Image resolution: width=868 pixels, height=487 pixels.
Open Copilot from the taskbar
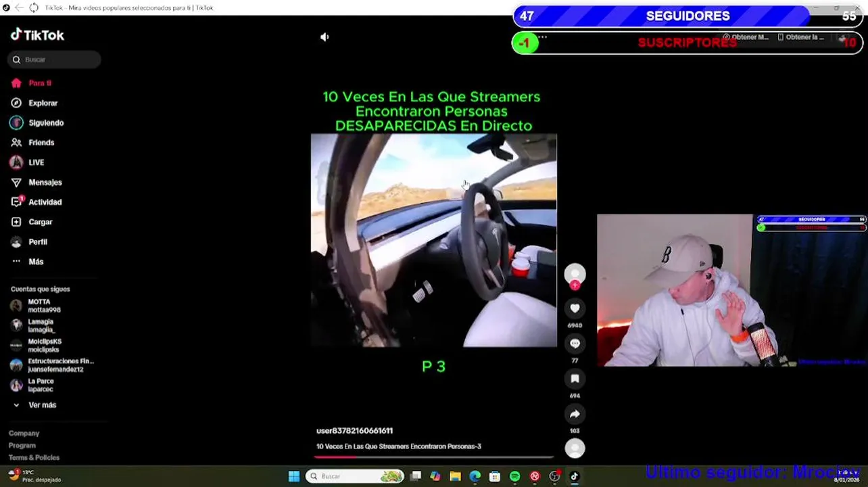click(435, 476)
